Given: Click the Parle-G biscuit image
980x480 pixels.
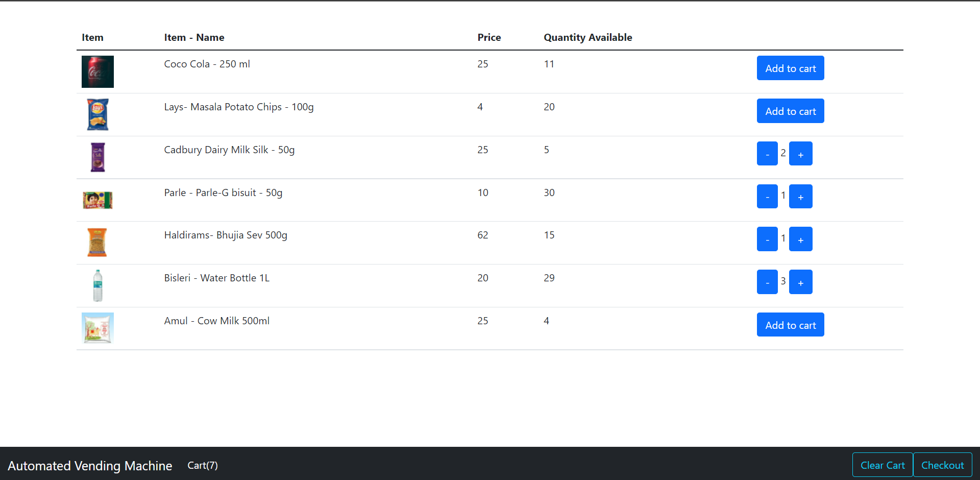Looking at the screenshot, I should click(97, 200).
